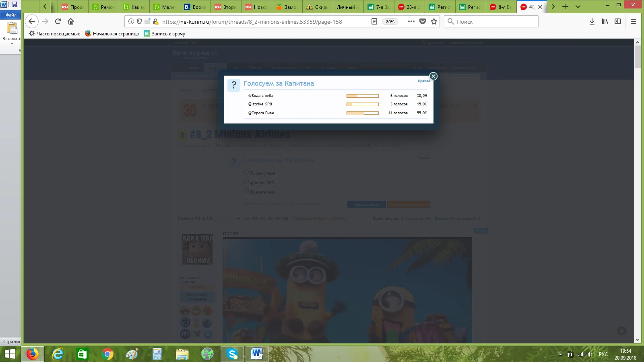
Task: Open Skype from the taskbar
Action: [x=232, y=354]
